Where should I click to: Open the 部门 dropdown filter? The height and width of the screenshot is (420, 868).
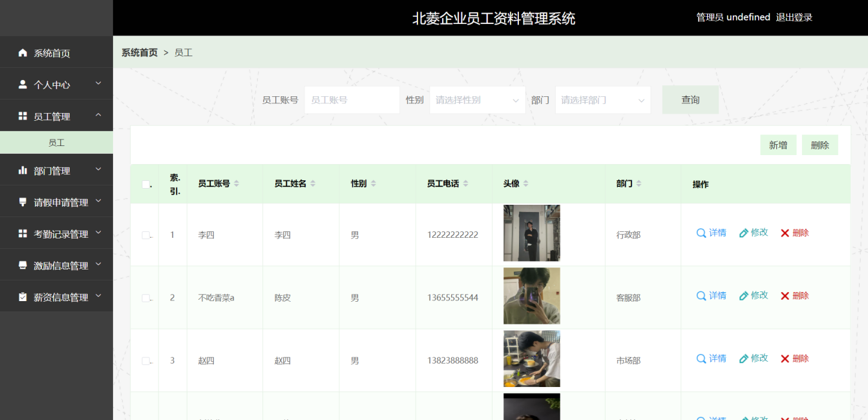point(603,100)
